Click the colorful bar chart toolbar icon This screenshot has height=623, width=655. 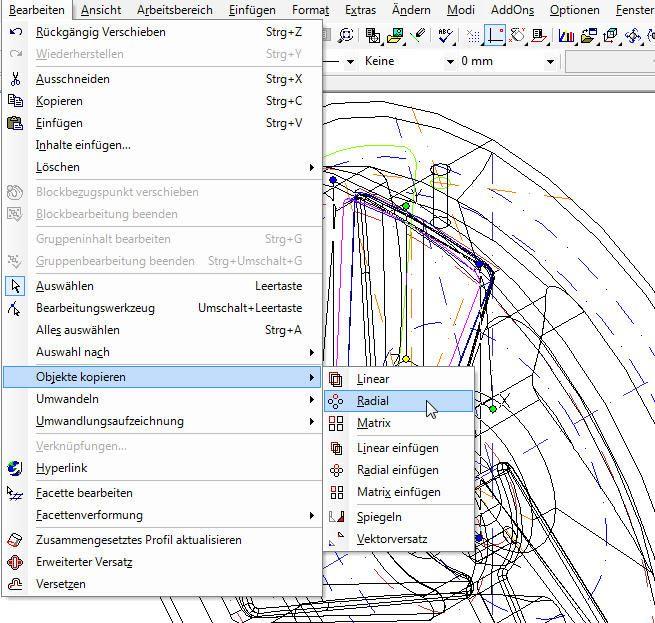coord(566,36)
